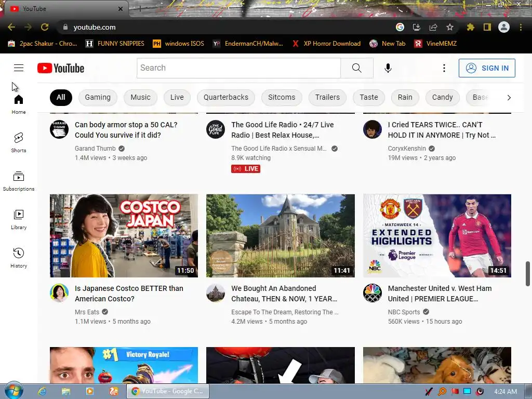532x399 pixels.
Task: Open Manchester United highlights thumbnail
Action: coord(437,235)
